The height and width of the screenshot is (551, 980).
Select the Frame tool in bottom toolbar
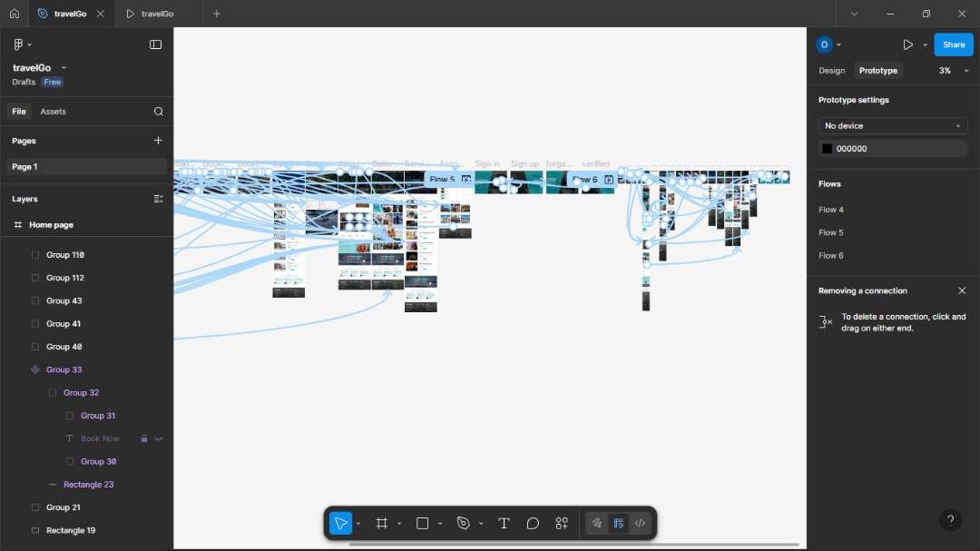pos(381,524)
